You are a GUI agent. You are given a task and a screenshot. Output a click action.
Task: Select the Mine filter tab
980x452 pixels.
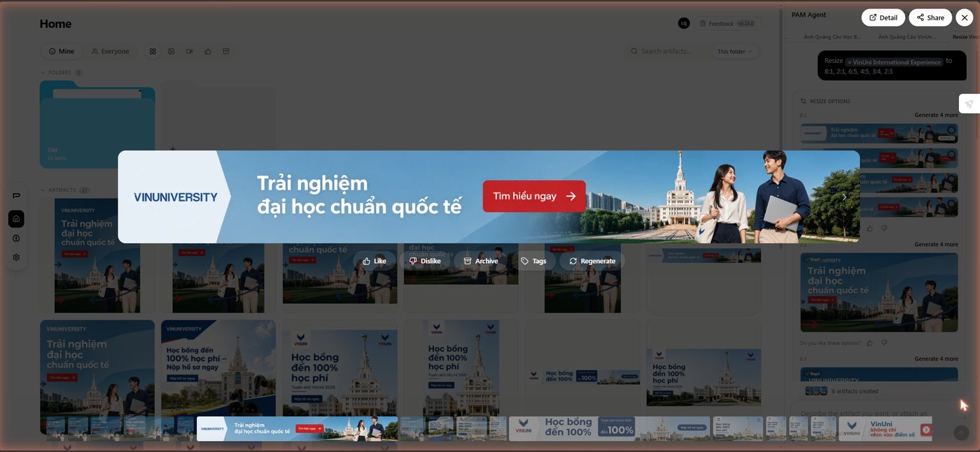[x=61, y=51]
